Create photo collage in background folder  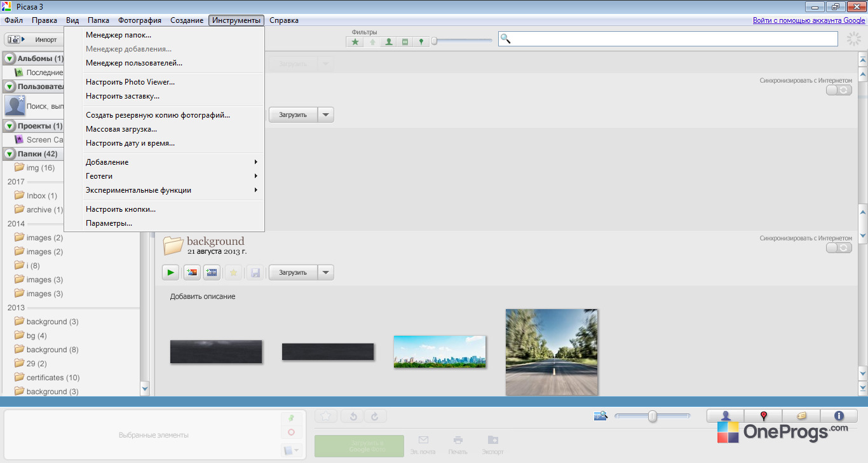point(191,273)
